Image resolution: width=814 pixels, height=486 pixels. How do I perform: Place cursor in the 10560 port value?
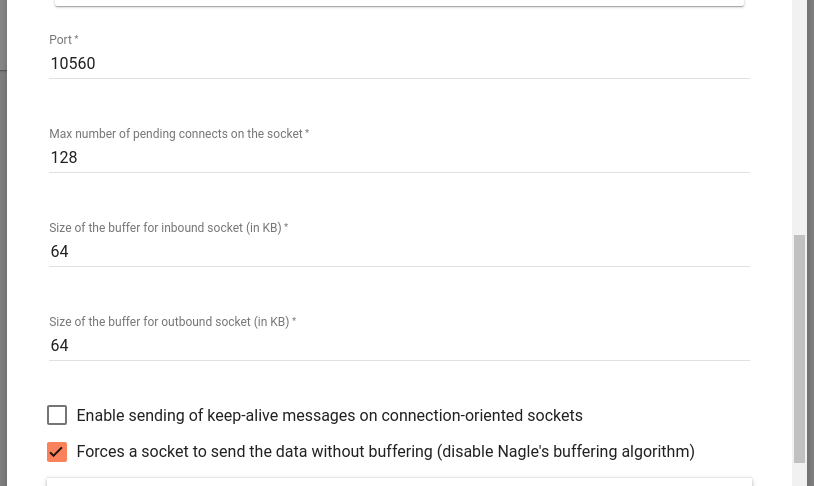pos(73,63)
